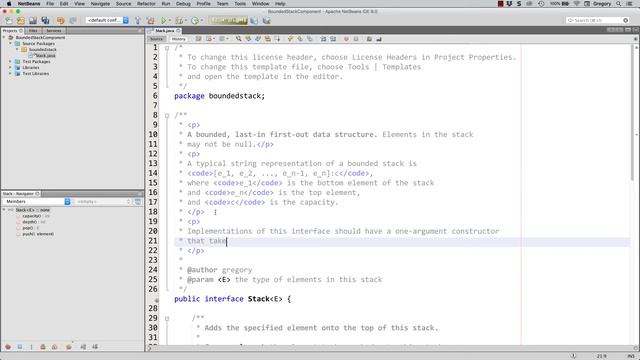Expand the Test Packages node
This screenshot has height=360, width=640.
(11, 61)
